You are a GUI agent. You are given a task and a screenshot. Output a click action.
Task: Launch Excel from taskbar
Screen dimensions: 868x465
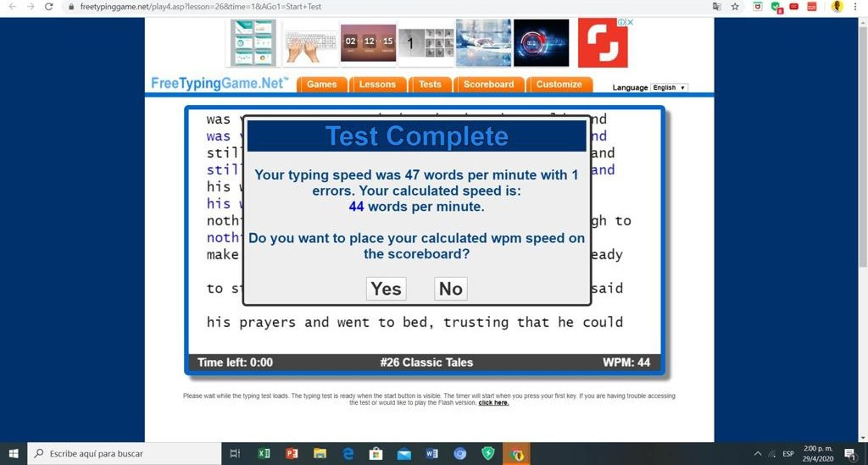(x=264, y=453)
